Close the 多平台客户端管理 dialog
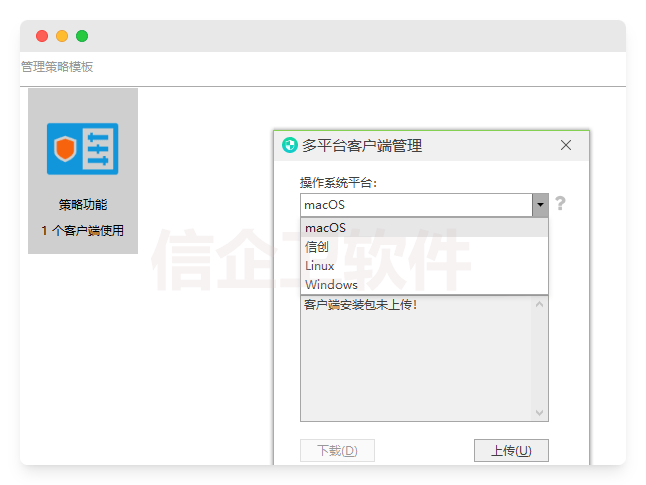The width and height of the screenshot is (646, 485). coord(566,146)
